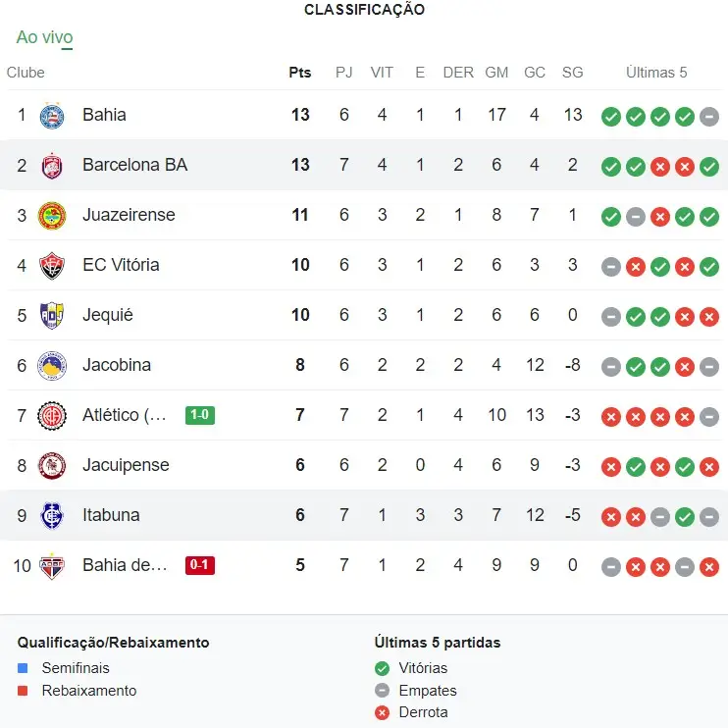Click the Bahia club crest icon

51,116
